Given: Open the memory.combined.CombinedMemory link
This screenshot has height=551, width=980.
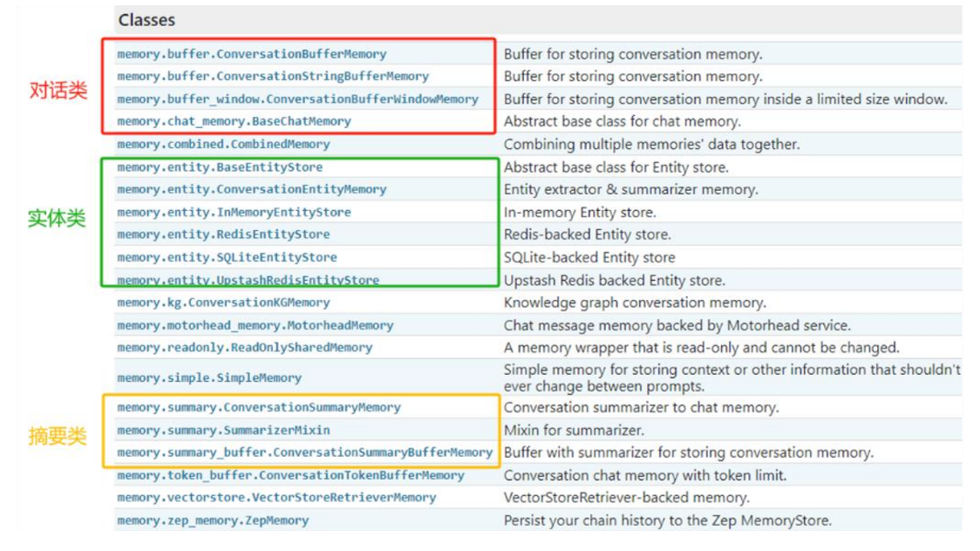Looking at the screenshot, I should [x=223, y=144].
